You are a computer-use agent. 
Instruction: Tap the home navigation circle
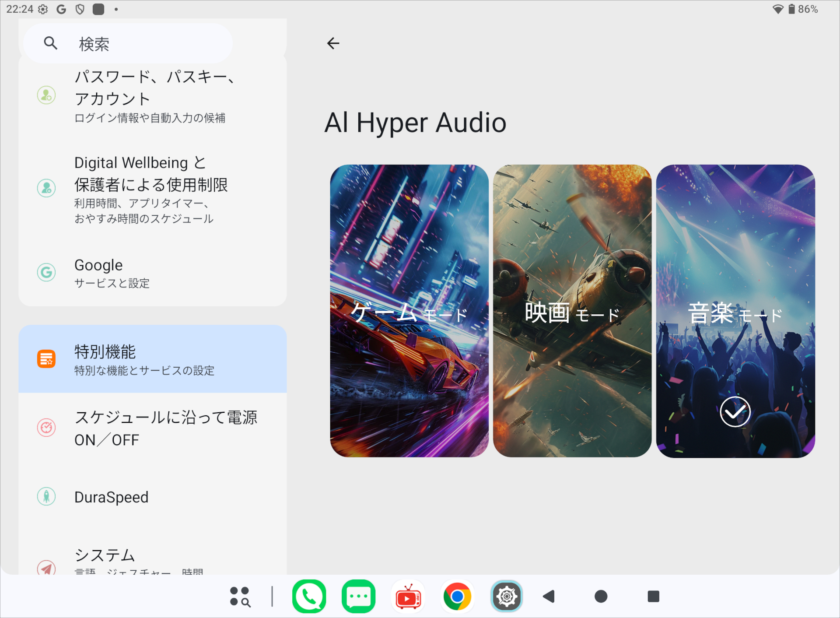tap(601, 596)
